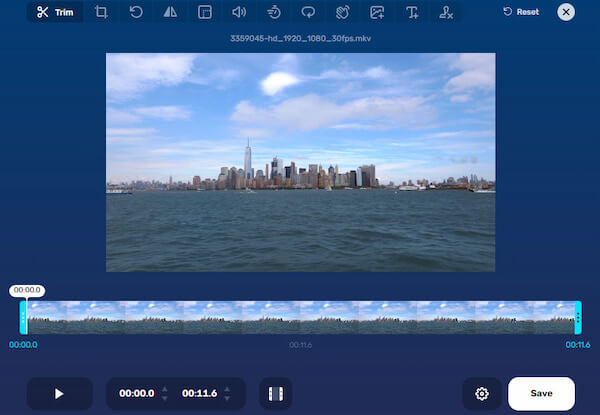
Task: Open the Flip (mirror) tool
Action: point(170,13)
